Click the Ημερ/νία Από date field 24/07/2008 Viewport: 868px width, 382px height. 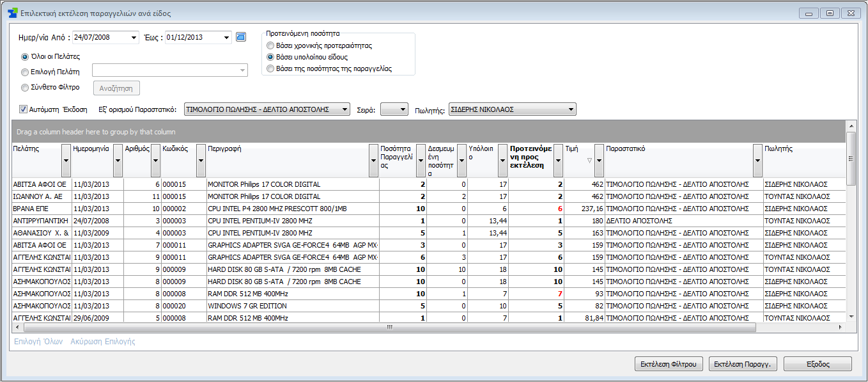(101, 38)
